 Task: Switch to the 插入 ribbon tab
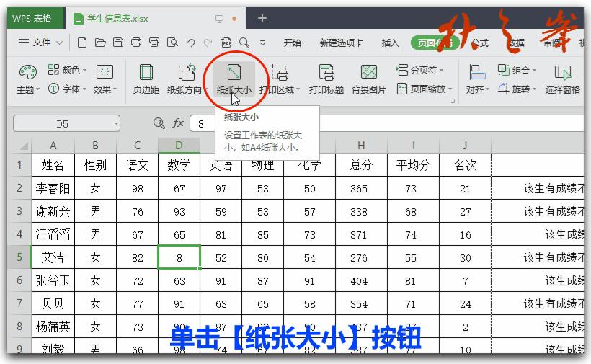(x=390, y=43)
